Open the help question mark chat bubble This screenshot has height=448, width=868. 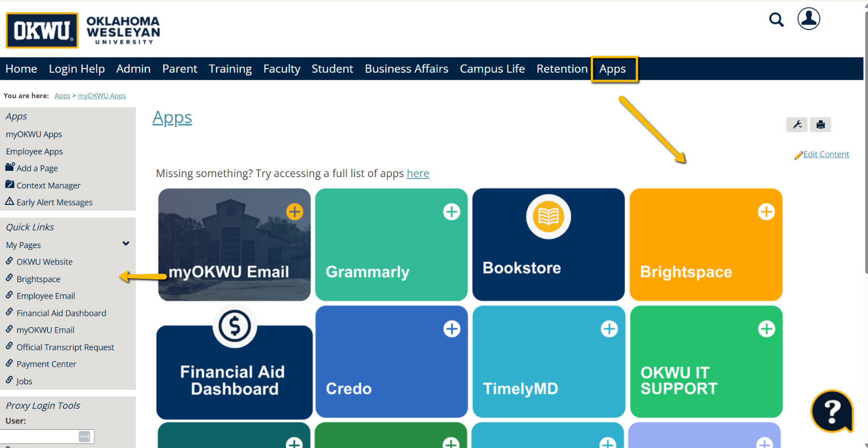832,411
